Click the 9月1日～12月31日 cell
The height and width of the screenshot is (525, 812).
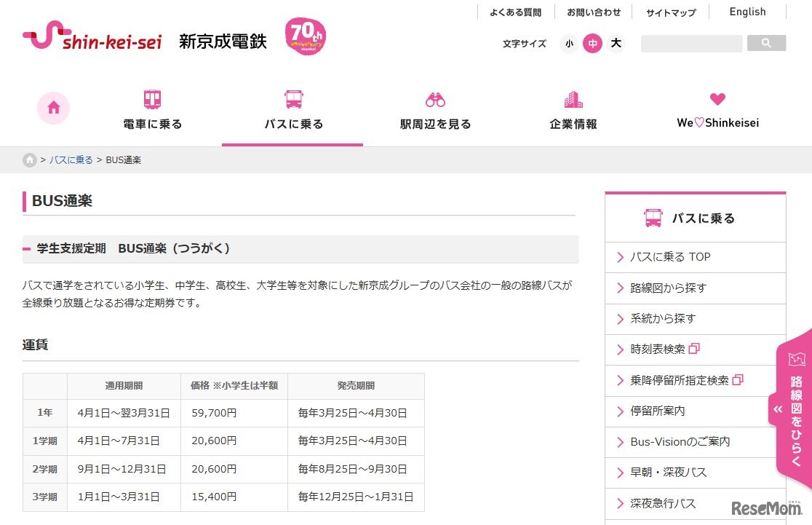124,469
